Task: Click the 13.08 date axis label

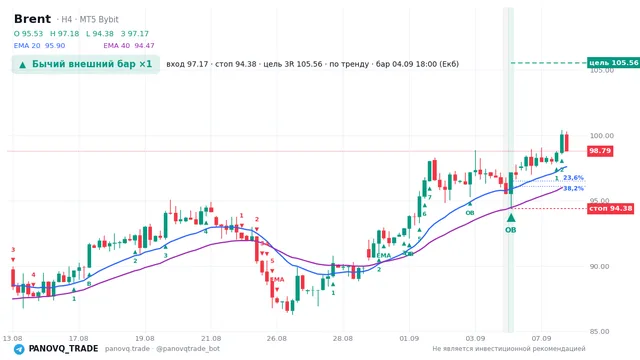Action: point(12,338)
